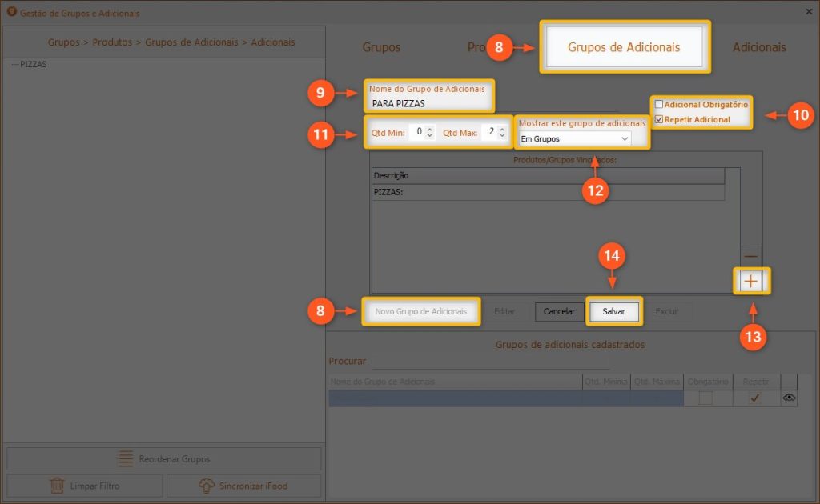Screen dimensions: 820x504
Task: Click the plus icon to link a product
Action: (751, 281)
